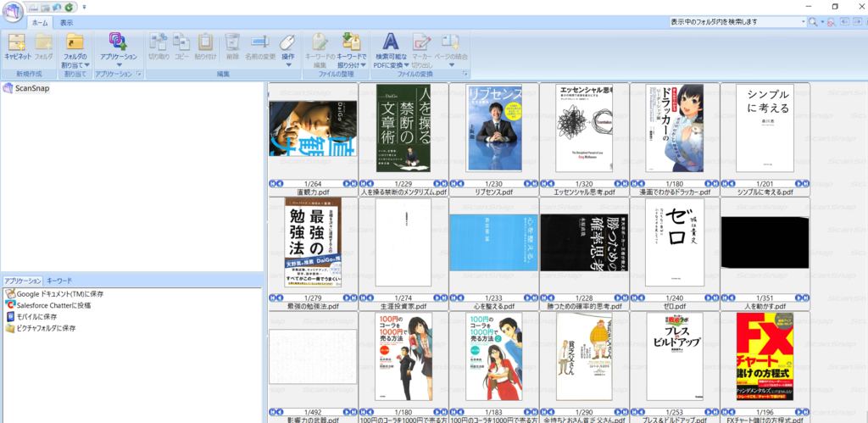The height and width of the screenshot is (423, 868).
Task: Expand the ファイルの変換 group dialog launcher
Action: (x=465, y=74)
